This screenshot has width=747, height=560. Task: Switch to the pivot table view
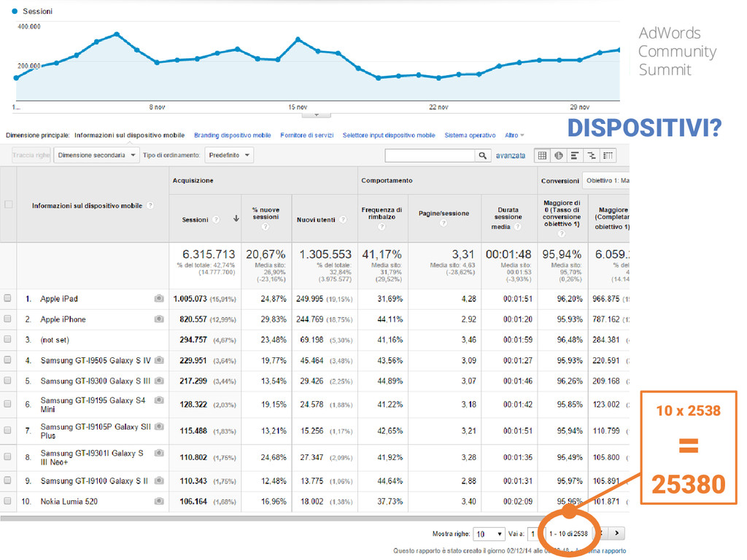608,155
